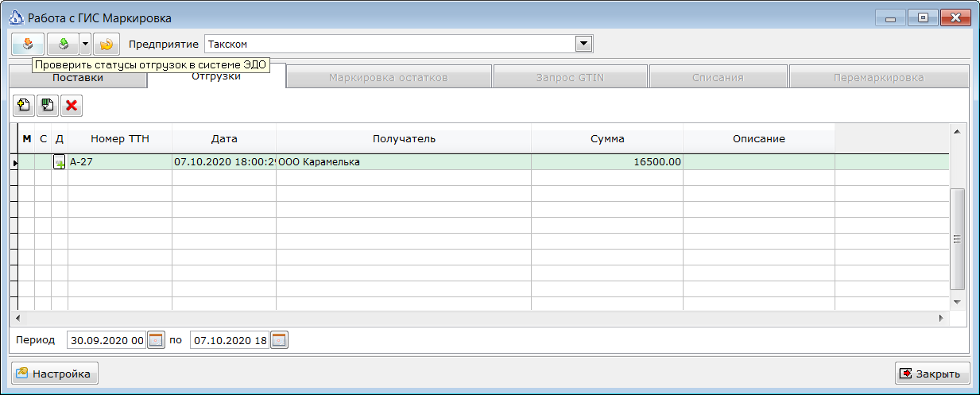
Task: Select the Отгрузки tab
Action: [216, 76]
